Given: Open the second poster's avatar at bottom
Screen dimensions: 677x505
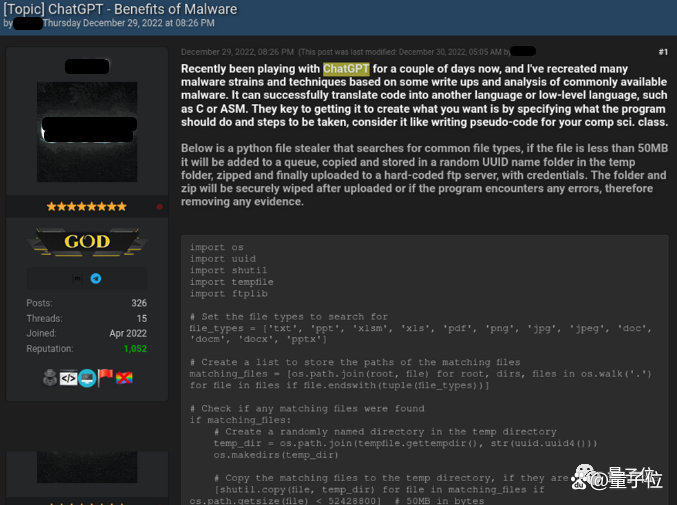Looking at the screenshot, I should [x=87, y=467].
